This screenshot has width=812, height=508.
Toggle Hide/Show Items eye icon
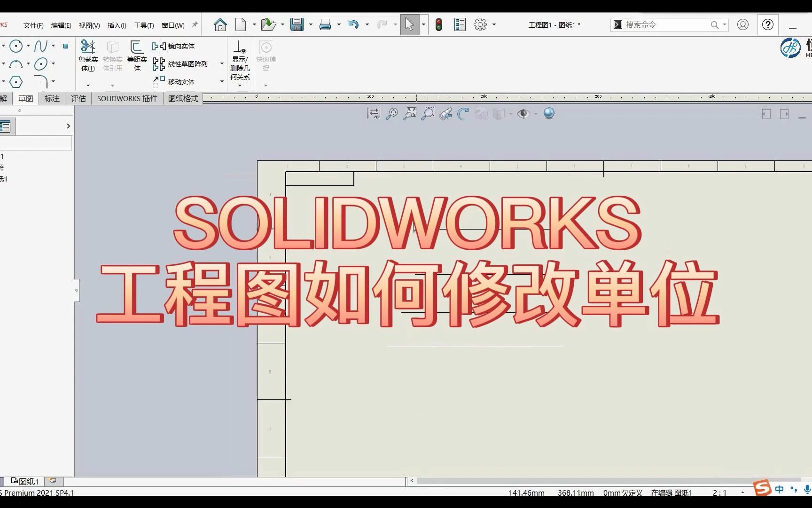(523, 113)
